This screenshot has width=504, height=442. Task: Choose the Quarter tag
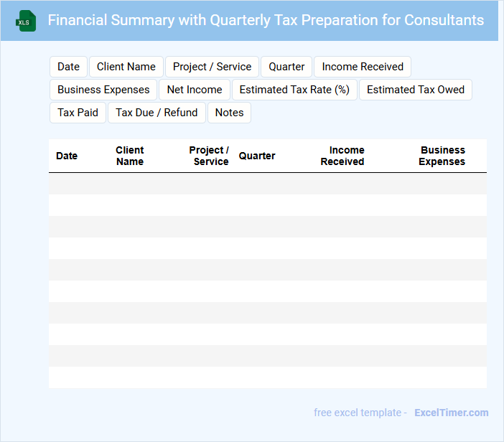(x=286, y=67)
